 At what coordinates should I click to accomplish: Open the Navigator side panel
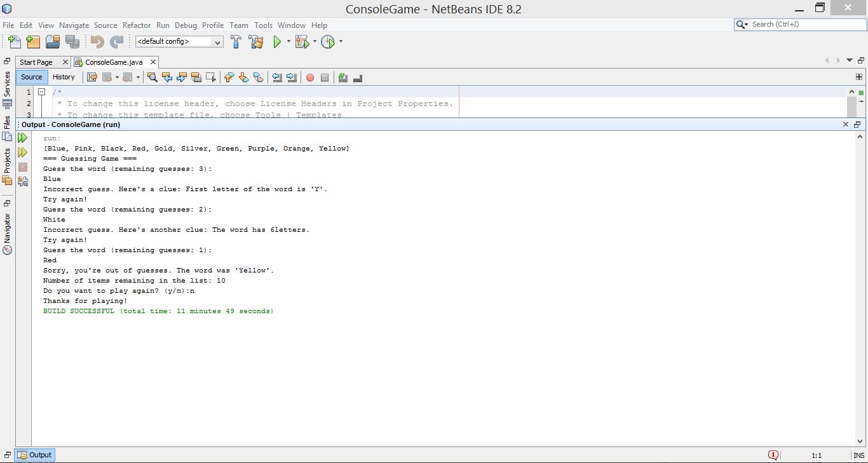pyautogui.click(x=8, y=229)
